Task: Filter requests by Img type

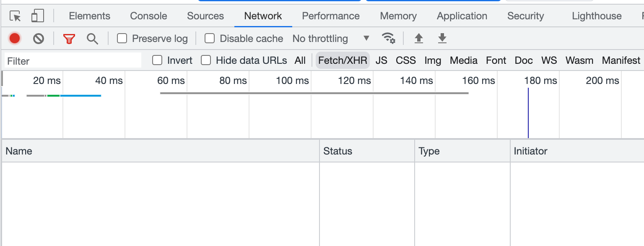Action: pyautogui.click(x=433, y=60)
